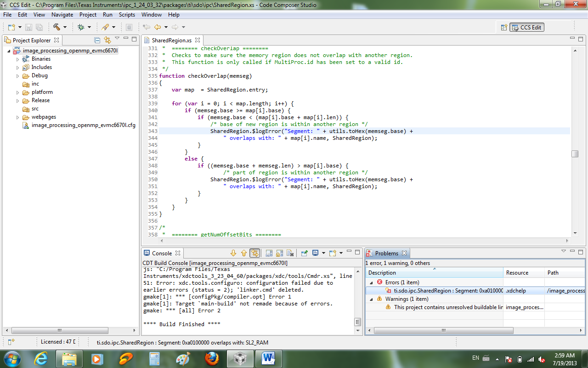
Task: Select image_processing_openmp_evmc6670l.cfg file
Action: pyautogui.click(x=83, y=125)
